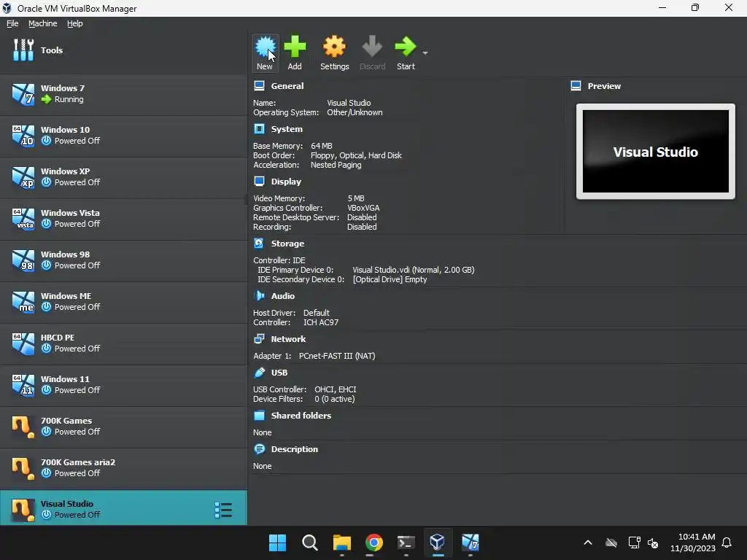Click the Preview panel monitor icon
747x560 pixels.
pyautogui.click(x=576, y=86)
